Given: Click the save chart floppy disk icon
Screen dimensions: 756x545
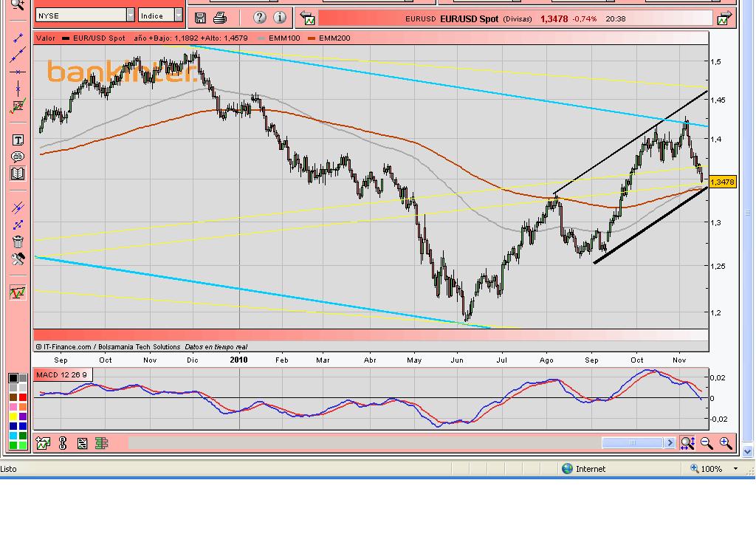Looking at the screenshot, I should tap(200, 18).
